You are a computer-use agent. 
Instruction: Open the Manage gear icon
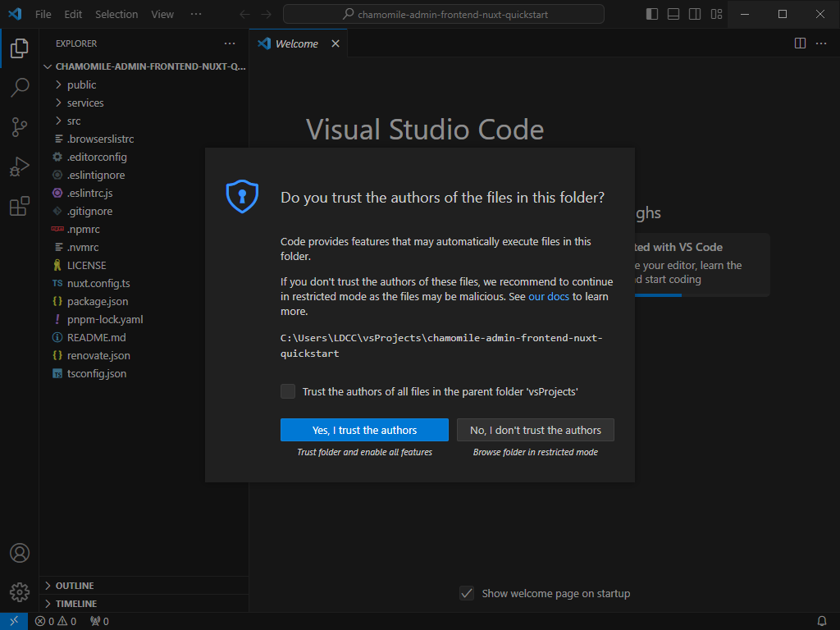click(20, 592)
